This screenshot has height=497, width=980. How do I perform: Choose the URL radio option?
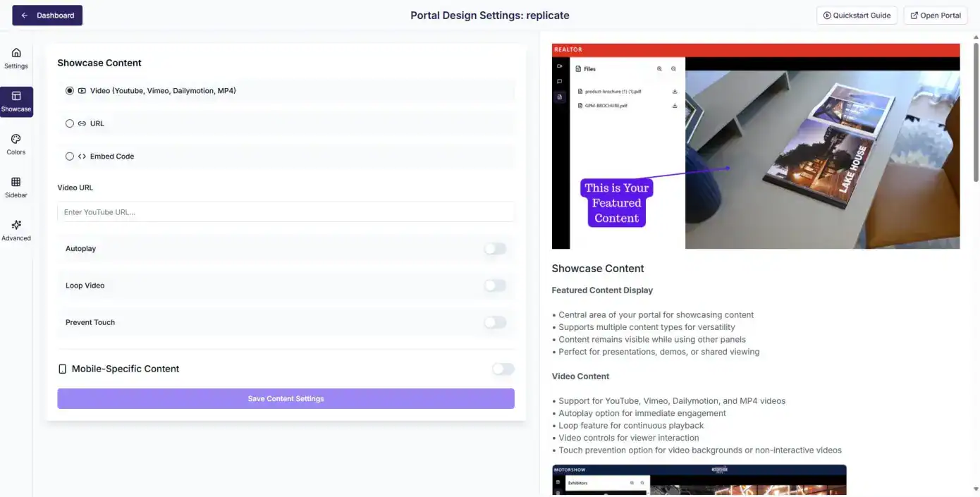point(70,123)
